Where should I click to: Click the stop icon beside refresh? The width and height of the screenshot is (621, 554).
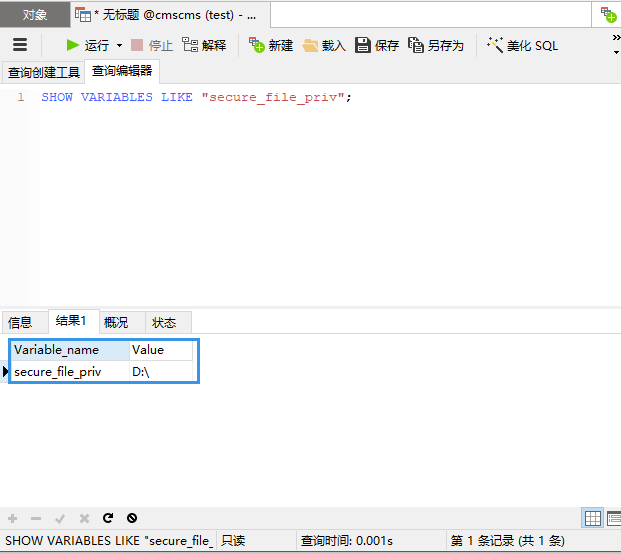[132, 518]
